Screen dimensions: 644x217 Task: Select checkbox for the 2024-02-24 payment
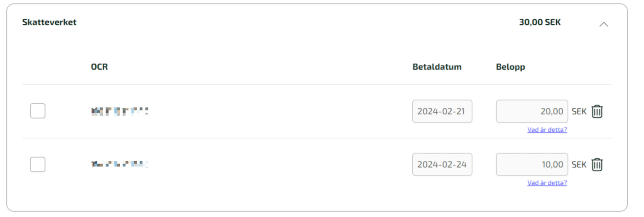click(x=38, y=164)
